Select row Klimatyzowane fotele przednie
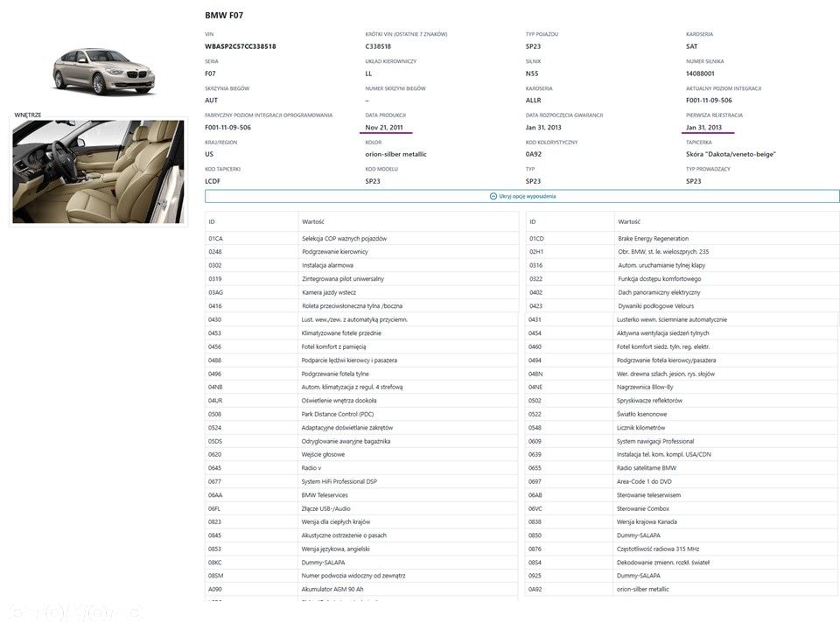The width and height of the screenshot is (840, 630). click(x=361, y=333)
